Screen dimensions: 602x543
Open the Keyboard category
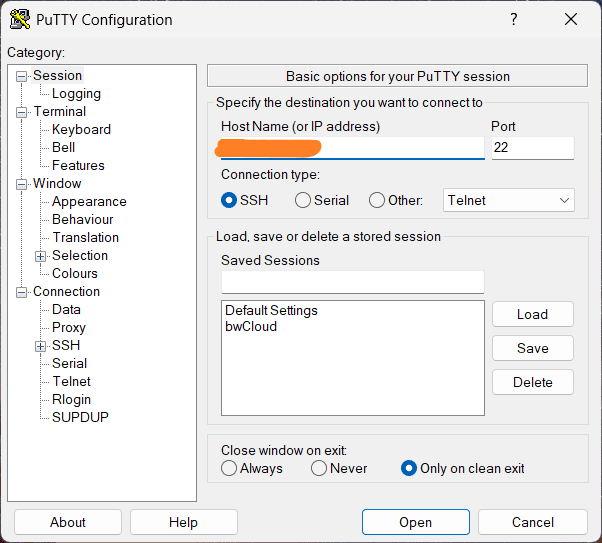pyautogui.click(x=81, y=129)
